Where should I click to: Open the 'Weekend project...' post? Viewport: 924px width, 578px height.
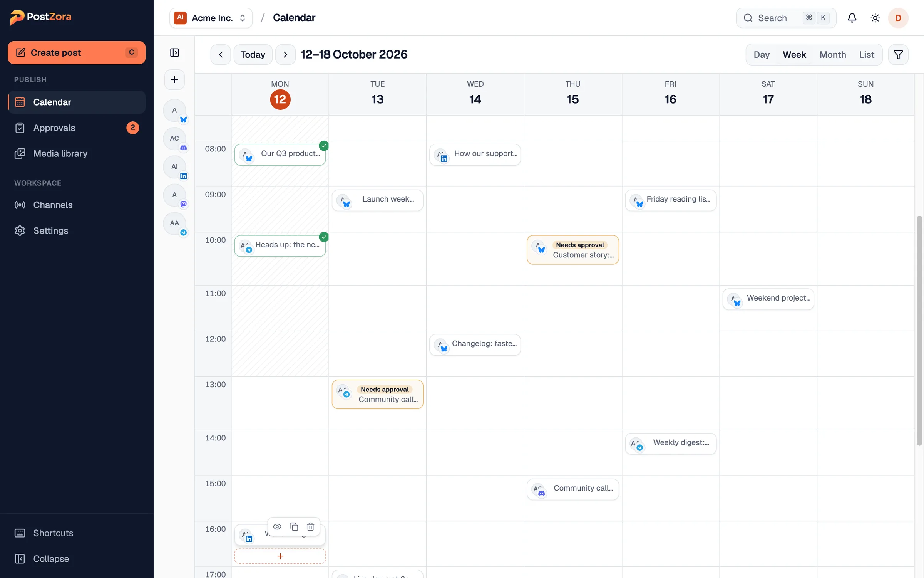768,299
